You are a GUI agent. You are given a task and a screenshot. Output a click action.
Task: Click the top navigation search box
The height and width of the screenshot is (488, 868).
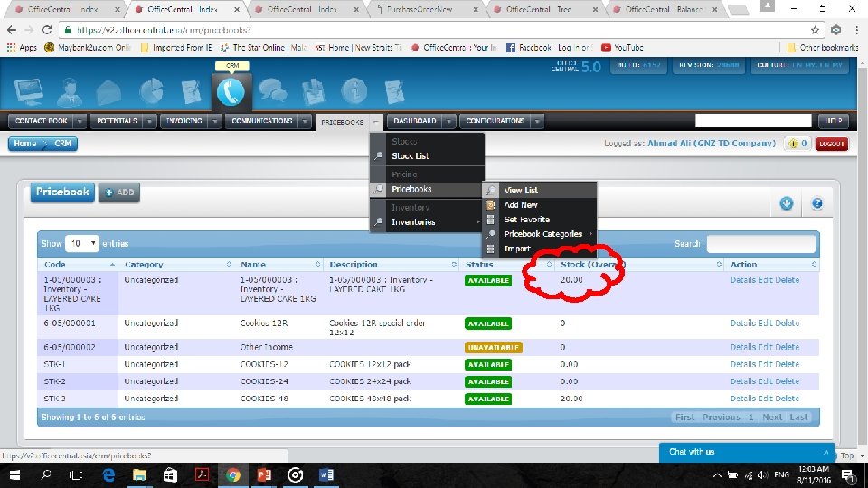(753, 121)
